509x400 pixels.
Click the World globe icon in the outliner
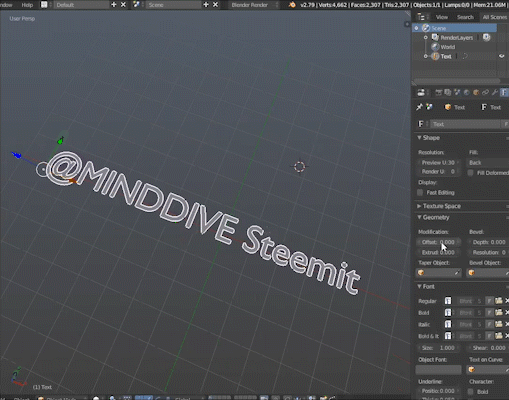(435, 47)
